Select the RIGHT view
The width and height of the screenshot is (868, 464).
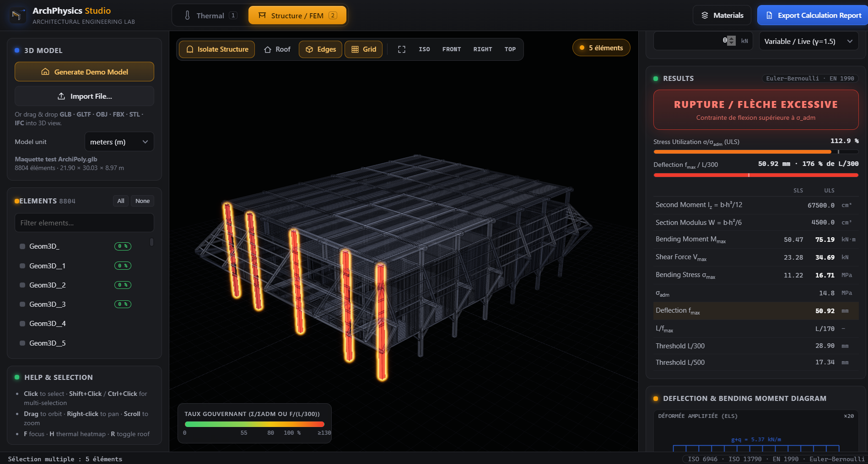(483, 49)
